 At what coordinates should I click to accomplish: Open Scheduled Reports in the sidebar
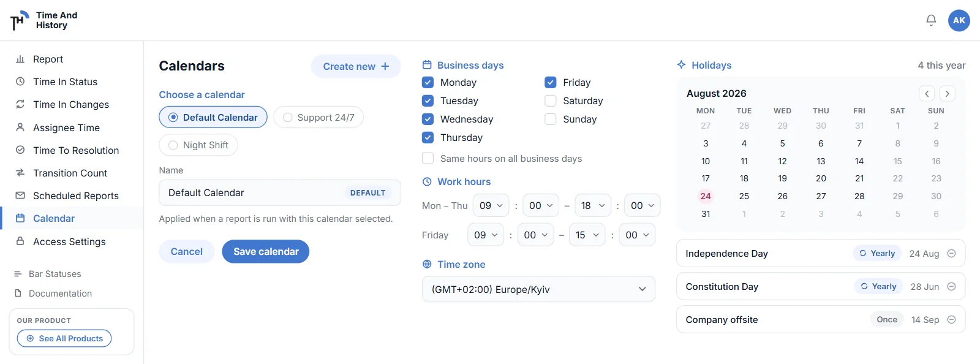tap(72, 195)
